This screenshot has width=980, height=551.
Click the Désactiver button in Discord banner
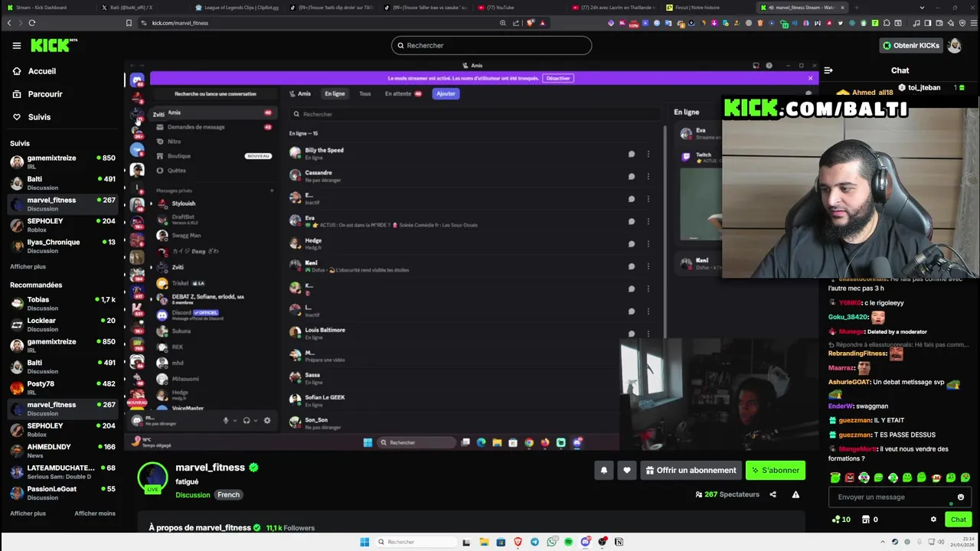tap(558, 78)
